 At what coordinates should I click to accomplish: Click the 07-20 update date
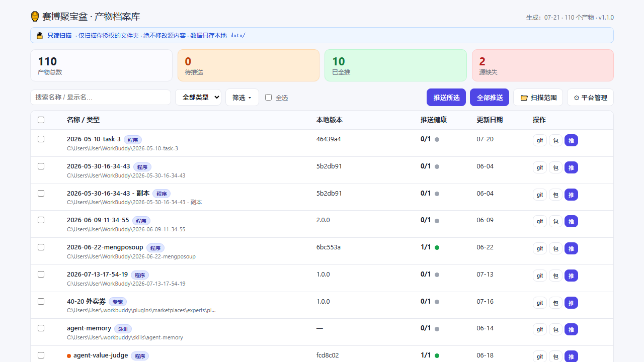coord(485,139)
